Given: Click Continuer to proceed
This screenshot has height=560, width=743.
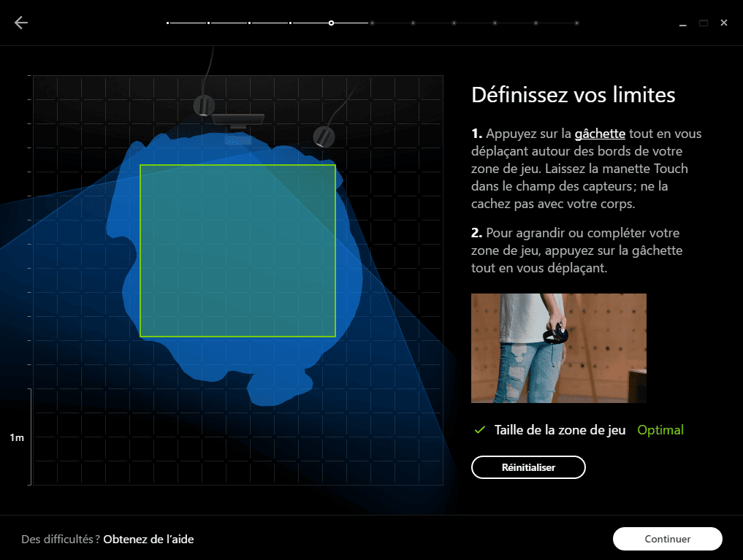Looking at the screenshot, I should tap(667, 539).
